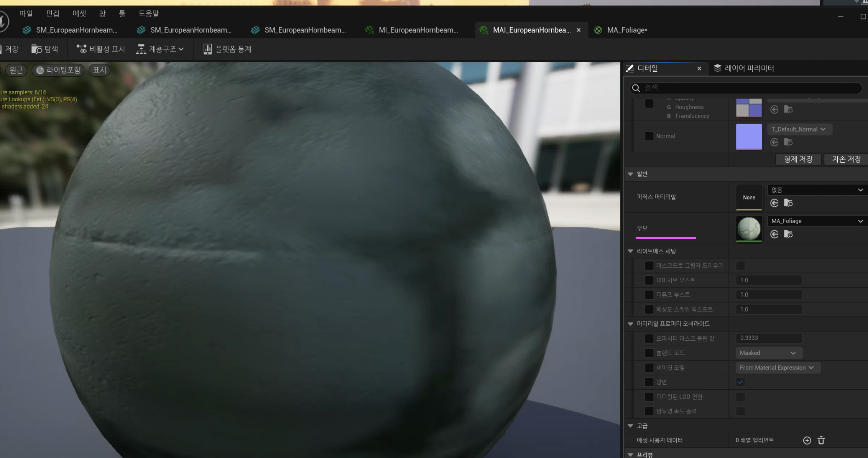The image size is (868, 458).
Task: Empty the 에셋 사용자 데이터 array with trash icon
Action: [821, 440]
